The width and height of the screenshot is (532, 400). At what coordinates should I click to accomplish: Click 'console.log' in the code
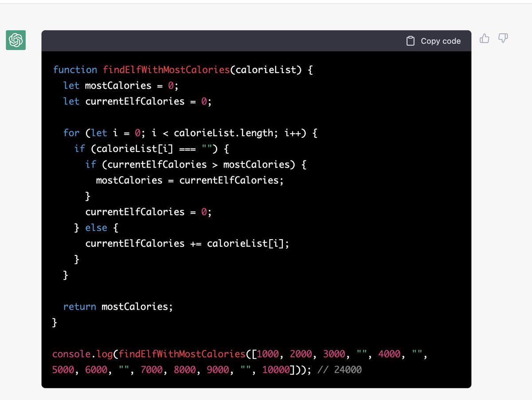pos(83,354)
